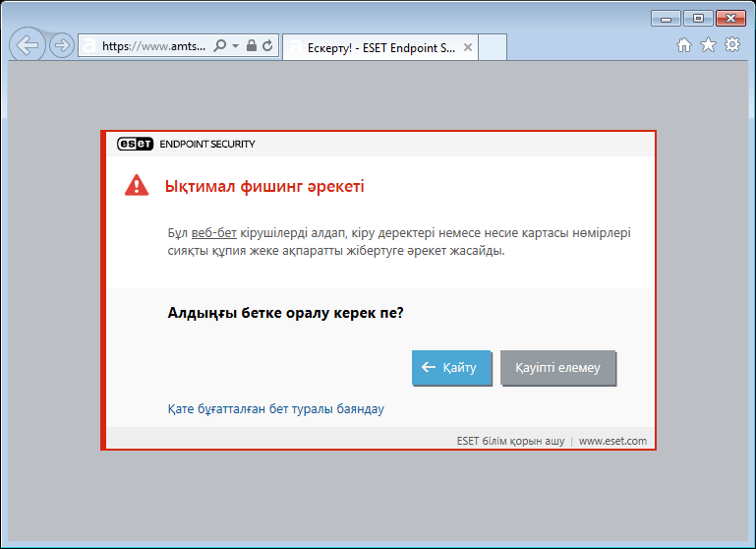This screenshot has width=756, height=549.
Task: Click the heading Ықтимал фишинг әрекеті
Action: pyautogui.click(x=264, y=186)
